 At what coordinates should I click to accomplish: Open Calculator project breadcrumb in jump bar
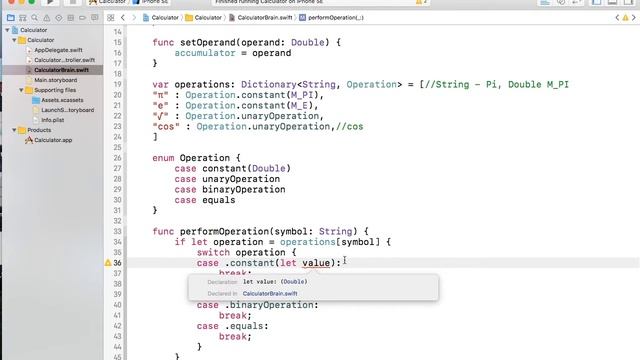(x=161, y=18)
